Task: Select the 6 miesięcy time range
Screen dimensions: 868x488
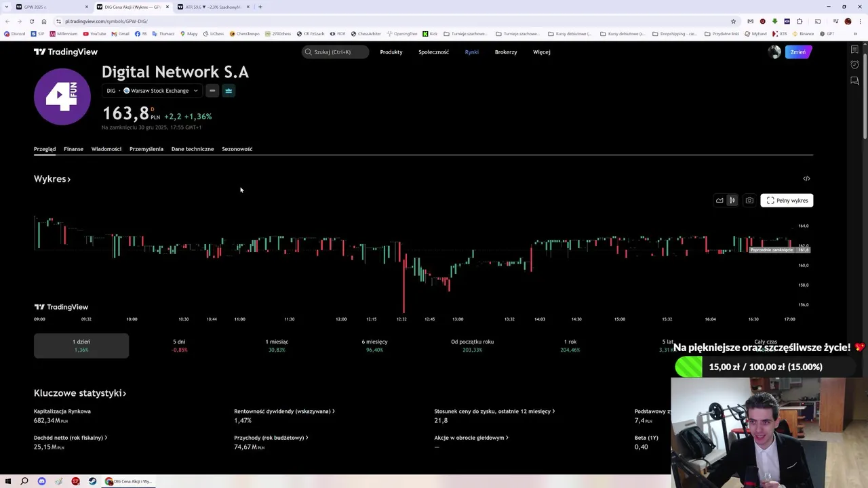Action: 374,346
